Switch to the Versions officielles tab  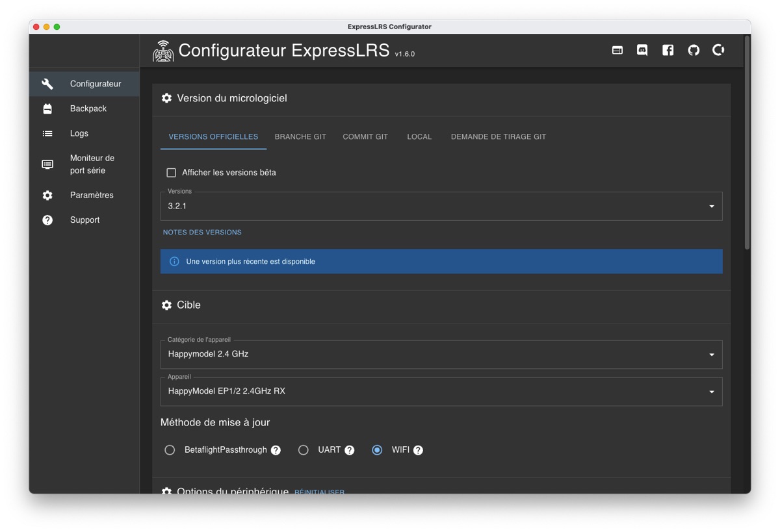pyautogui.click(x=213, y=137)
